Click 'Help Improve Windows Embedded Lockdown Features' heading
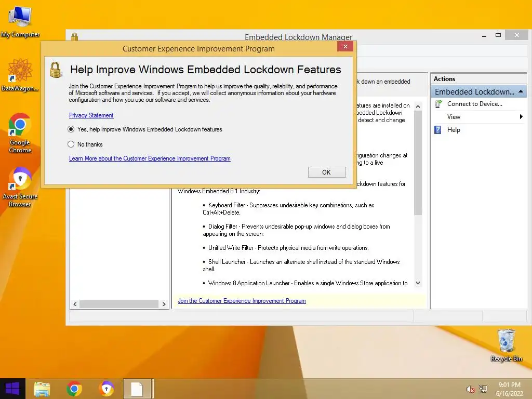 pos(206,70)
